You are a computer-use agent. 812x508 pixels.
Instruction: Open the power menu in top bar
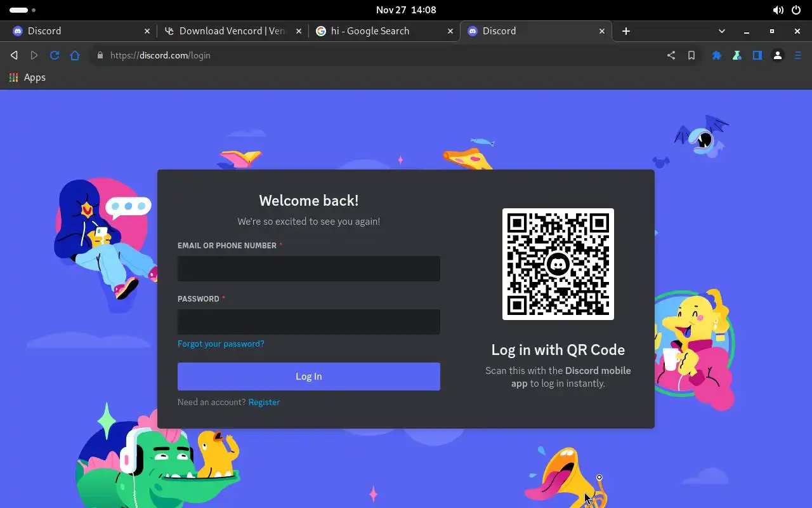coord(796,10)
